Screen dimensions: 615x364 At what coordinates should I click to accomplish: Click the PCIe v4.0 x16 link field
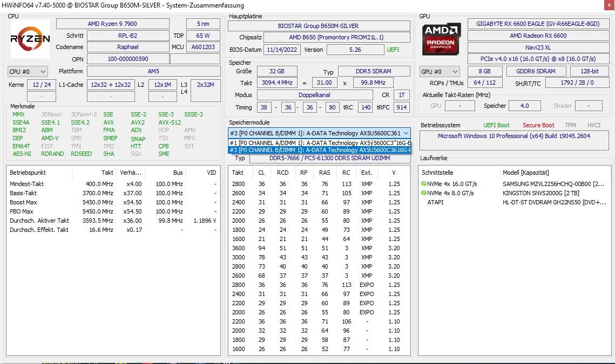tap(538, 59)
